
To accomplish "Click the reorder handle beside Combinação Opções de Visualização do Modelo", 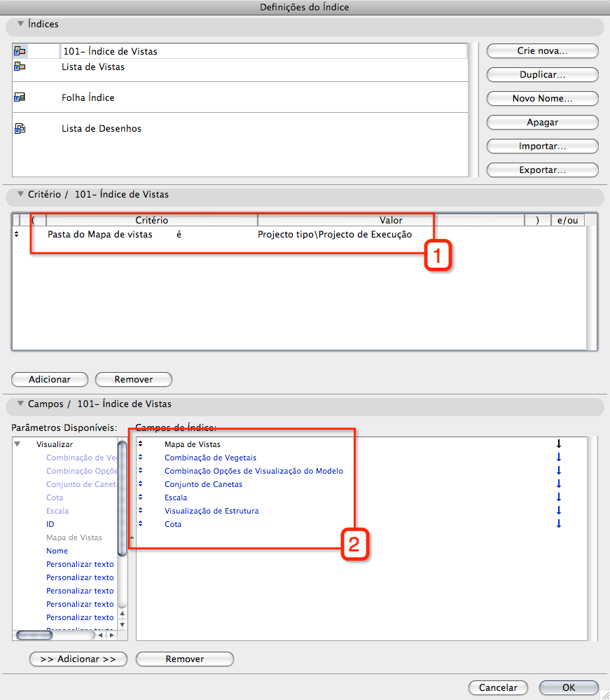I will (140, 471).
